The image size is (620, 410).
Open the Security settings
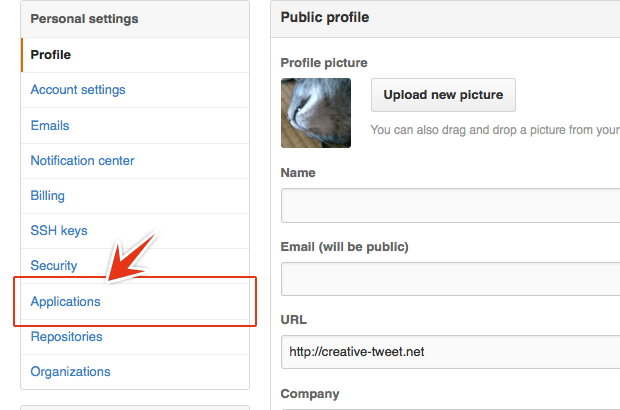click(54, 265)
